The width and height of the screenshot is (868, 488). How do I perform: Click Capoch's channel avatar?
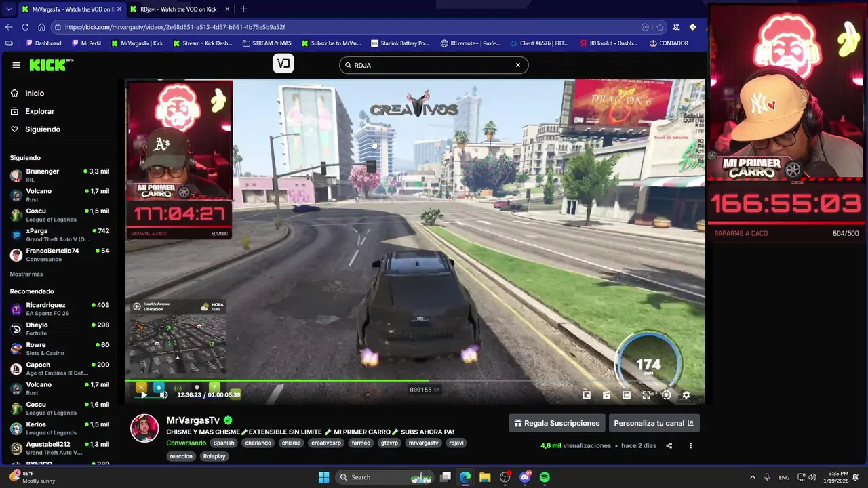click(16, 369)
